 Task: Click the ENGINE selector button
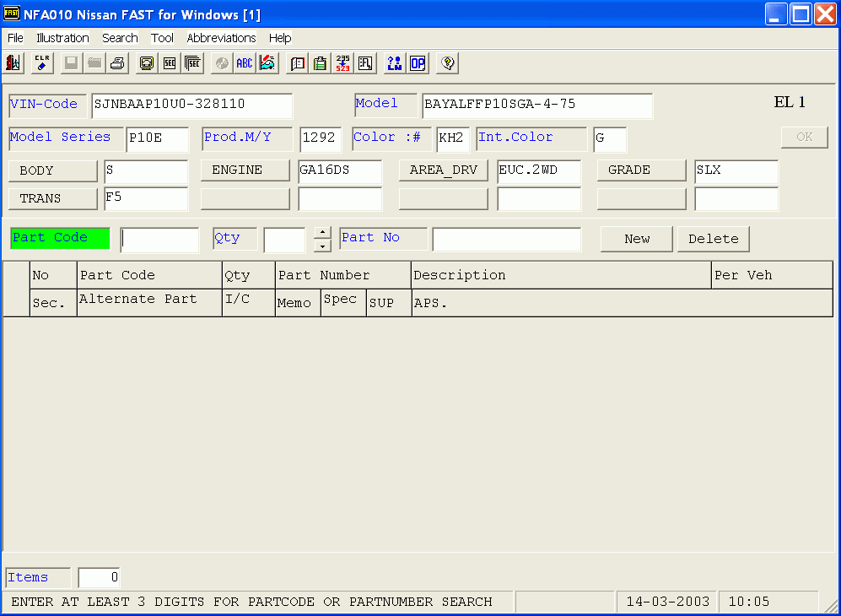[x=245, y=170]
